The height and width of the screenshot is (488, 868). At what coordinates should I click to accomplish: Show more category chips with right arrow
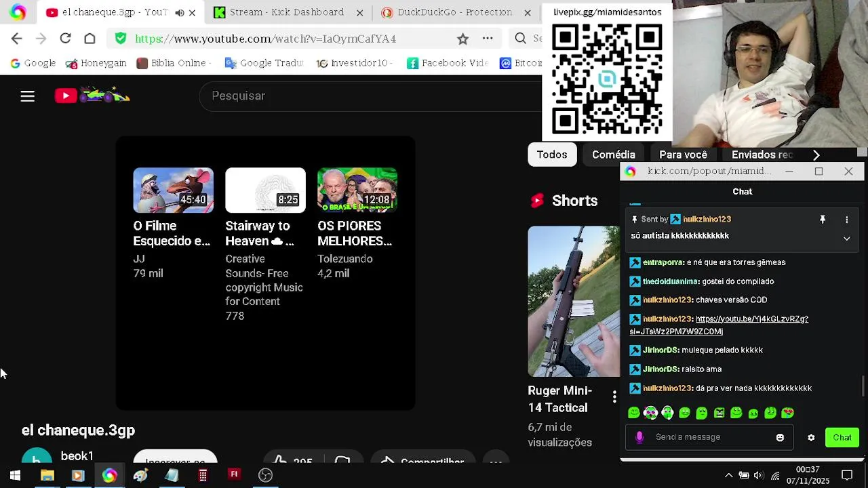point(816,155)
